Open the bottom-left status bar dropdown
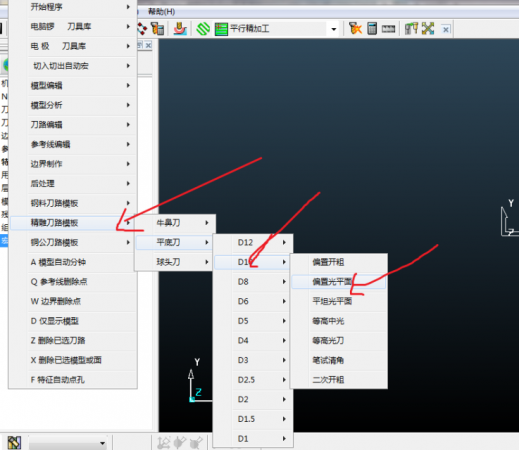 click(102, 443)
